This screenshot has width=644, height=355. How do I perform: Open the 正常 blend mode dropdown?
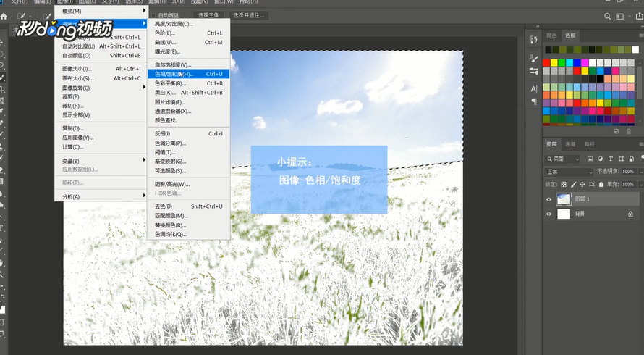(x=569, y=172)
